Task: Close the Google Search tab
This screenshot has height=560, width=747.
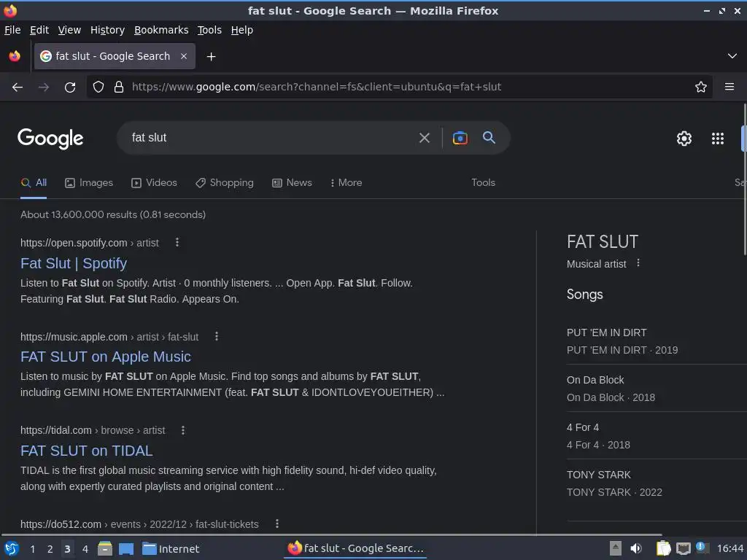Action: pyautogui.click(x=184, y=56)
